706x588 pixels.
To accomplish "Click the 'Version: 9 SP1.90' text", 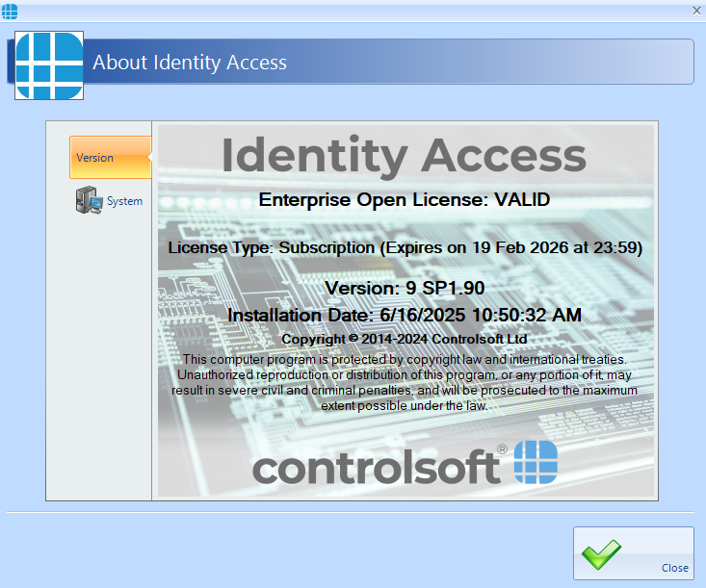I will [405, 288].
